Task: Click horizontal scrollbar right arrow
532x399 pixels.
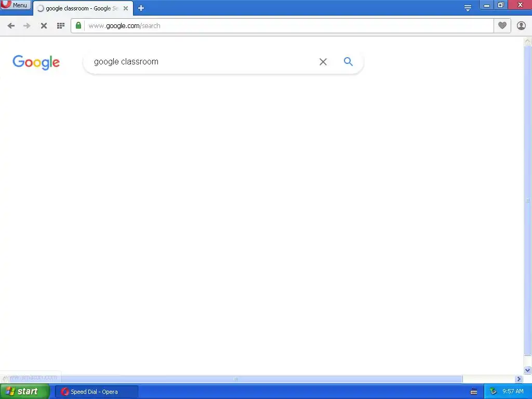Action: (x=519, y=379)
